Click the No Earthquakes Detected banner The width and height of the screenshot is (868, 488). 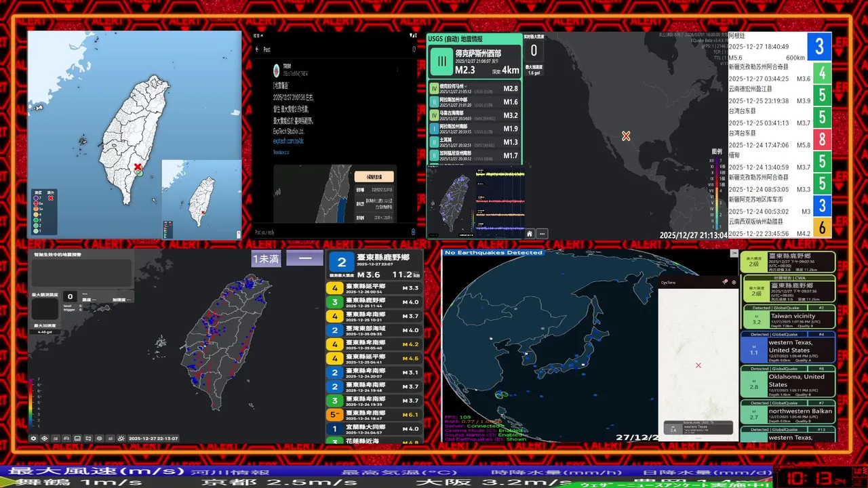(x=494, y=252)
